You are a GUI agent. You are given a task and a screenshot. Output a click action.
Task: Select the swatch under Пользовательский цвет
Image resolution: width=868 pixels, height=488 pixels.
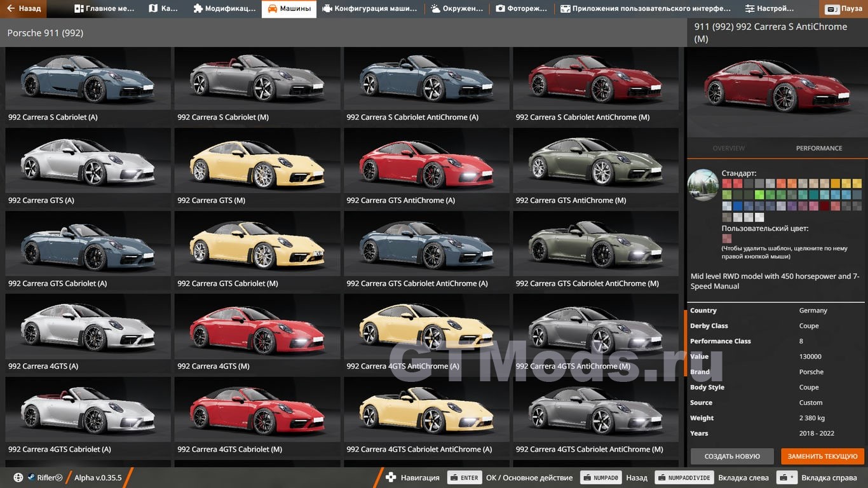pos(727,238)
